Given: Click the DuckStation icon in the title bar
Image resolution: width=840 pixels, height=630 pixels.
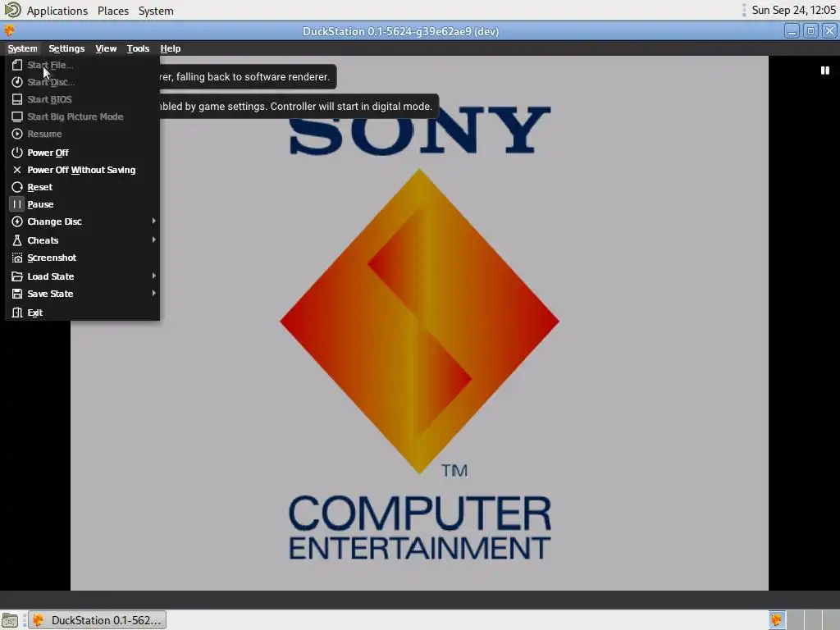Looking at the screenshot, I should click(9, 30).
